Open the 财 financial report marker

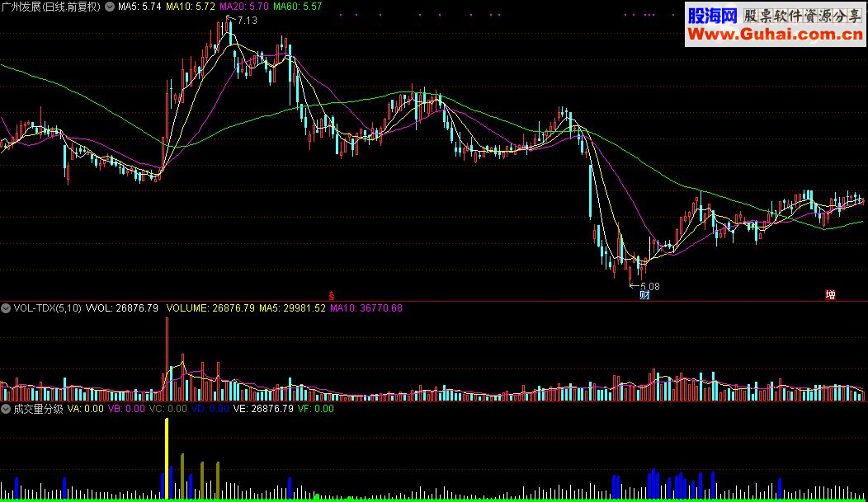pos(644,295)
